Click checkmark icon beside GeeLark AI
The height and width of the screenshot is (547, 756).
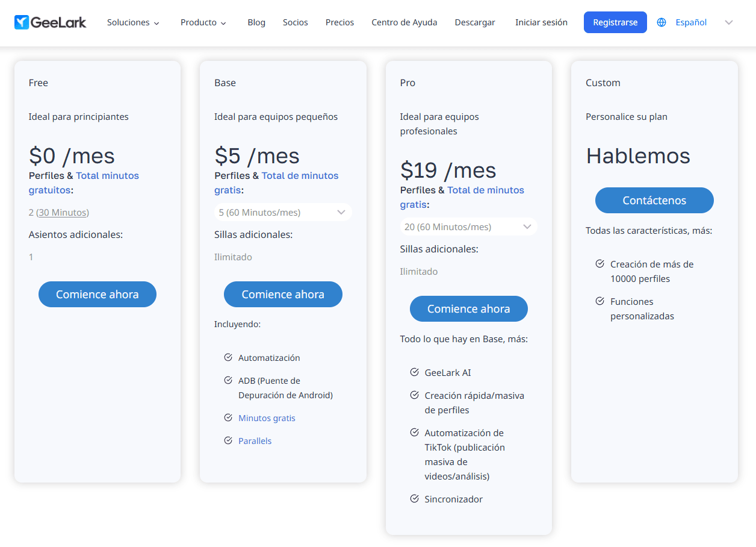tap(414, 372)
